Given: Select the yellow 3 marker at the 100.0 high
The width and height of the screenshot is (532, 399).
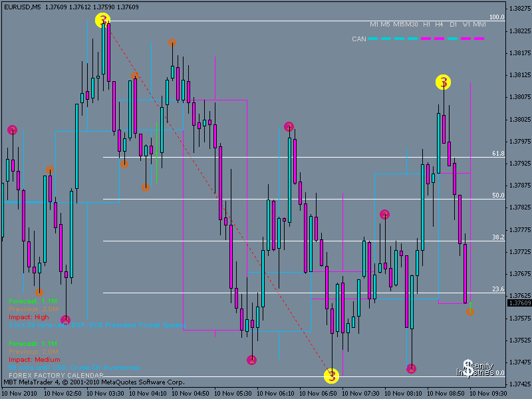Looking at the screenshot, I should tap(102, 21).
